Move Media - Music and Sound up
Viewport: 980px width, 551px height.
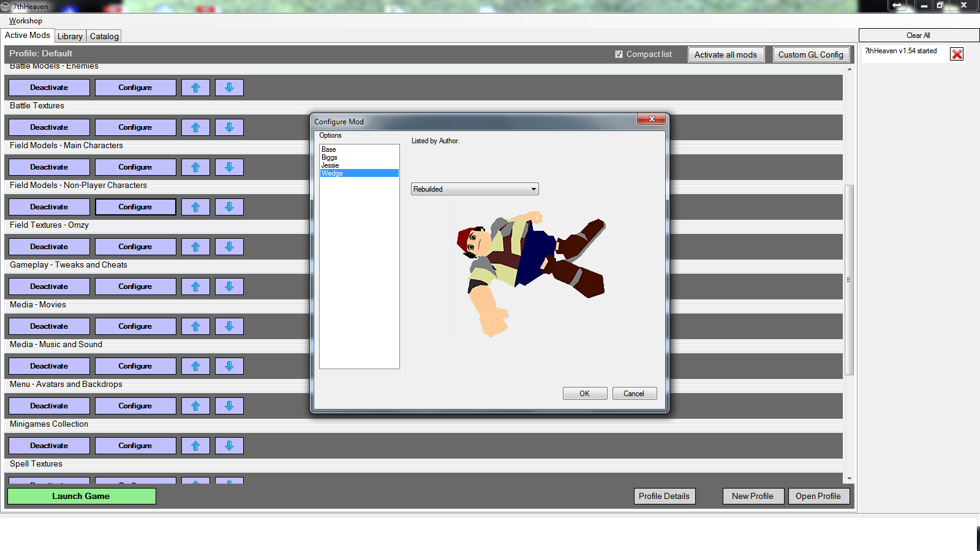click(x=196, y=366)
